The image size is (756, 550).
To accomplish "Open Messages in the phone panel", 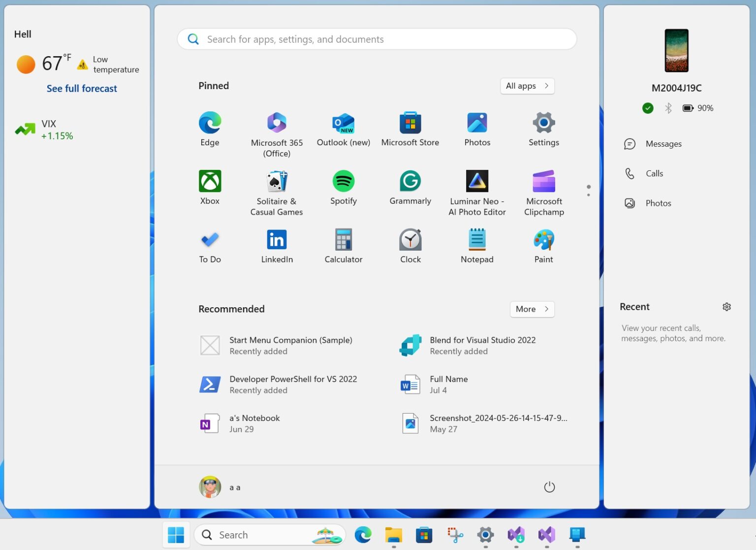I will click(x=664, y=144).
